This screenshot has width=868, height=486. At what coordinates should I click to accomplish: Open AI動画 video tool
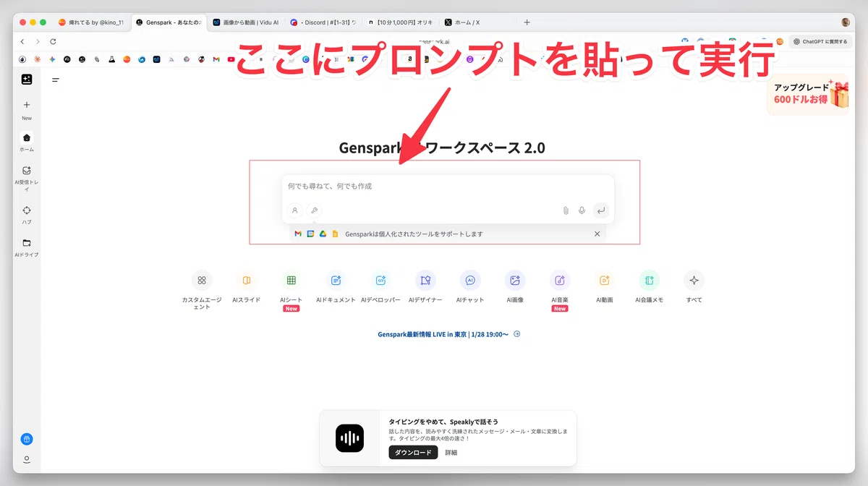605,280
